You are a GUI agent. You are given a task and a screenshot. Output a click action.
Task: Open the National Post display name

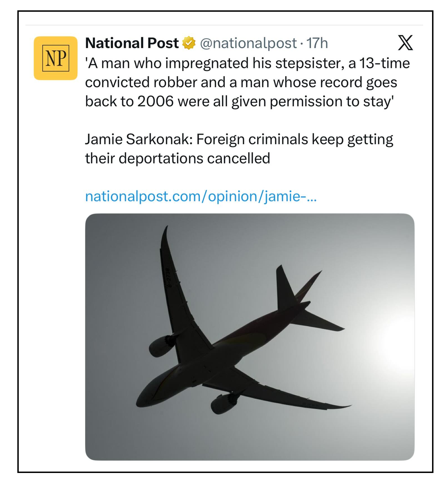pyautogui.click(x=132, y=43)
